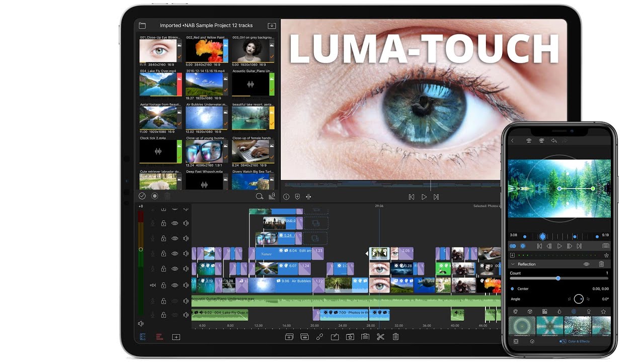Go back using the phone's back chevron
Viewport: 644px width, 362px height.
pyautogui.click(x=512, y=141)
